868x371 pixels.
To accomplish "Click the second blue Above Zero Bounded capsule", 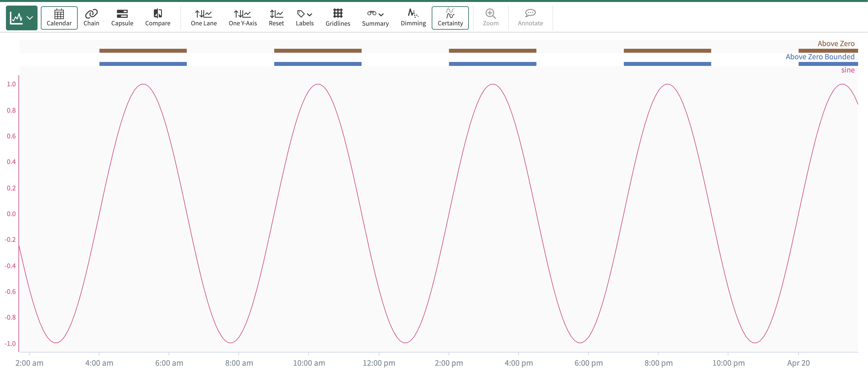I will pyautogui.click(x=318, y=64).
